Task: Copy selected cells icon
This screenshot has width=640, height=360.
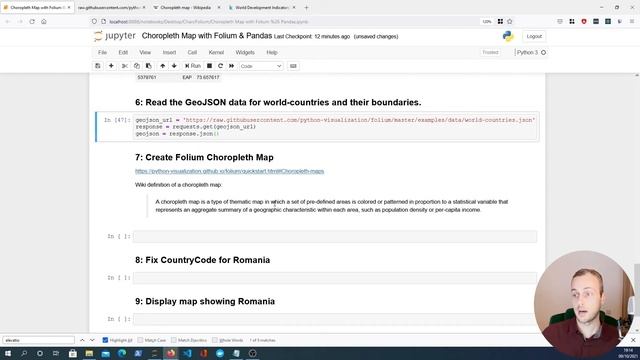Action: click(137, 66)
